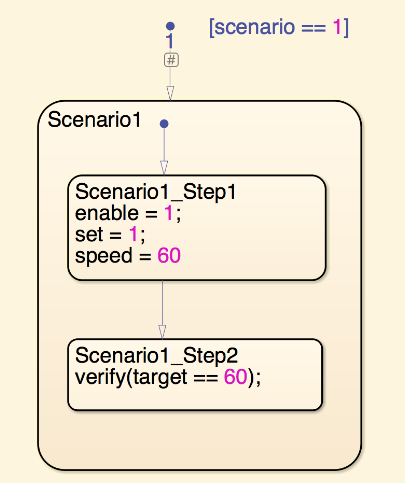Image resolution: width=405 pixels, height=483 pixels.
Task: Select the empty area inside the Scenario1_Step2 box
Action: click(x=195, y=398)
